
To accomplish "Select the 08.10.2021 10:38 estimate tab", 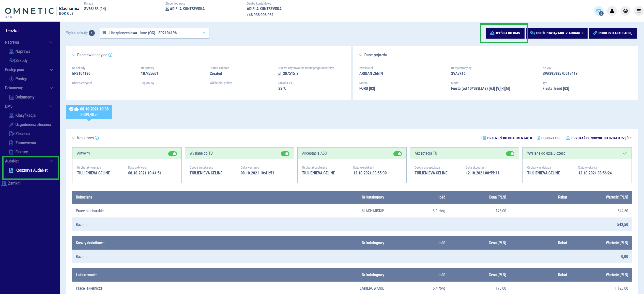I will coord(89,112).
